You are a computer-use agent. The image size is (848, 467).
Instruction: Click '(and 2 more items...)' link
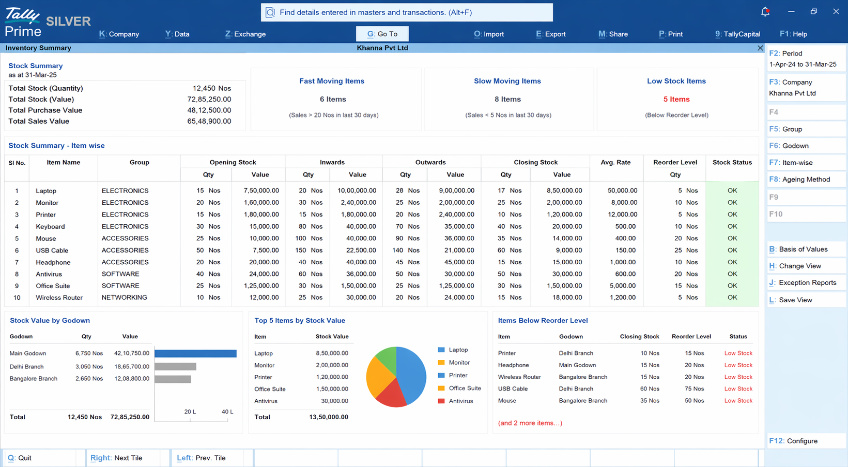(530, 423)
